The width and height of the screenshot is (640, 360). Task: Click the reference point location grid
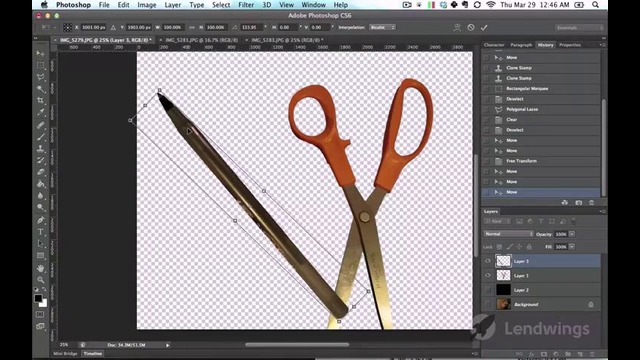(67, 27)
